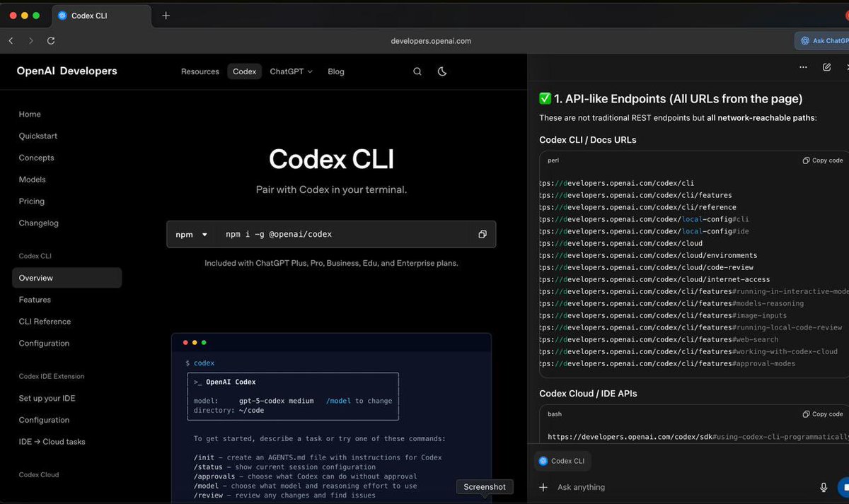Open the CLI Reference sidebar link

point(44,321)
